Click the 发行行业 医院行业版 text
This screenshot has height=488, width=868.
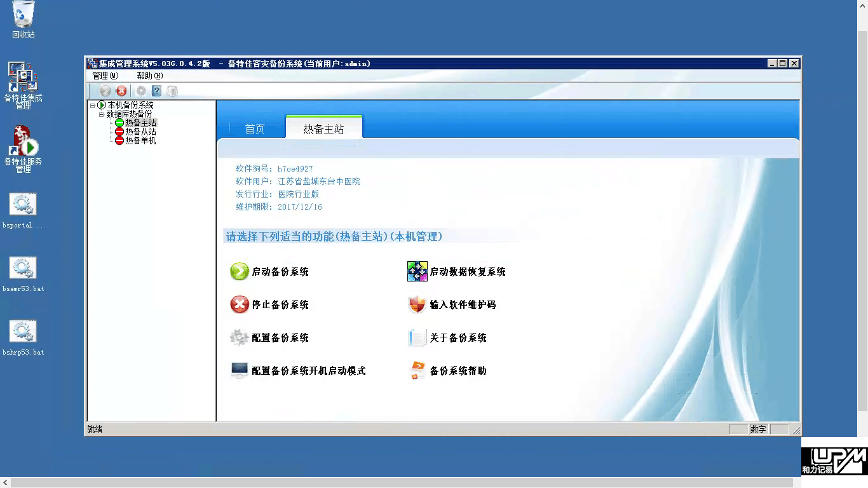[x=278, y=194]
